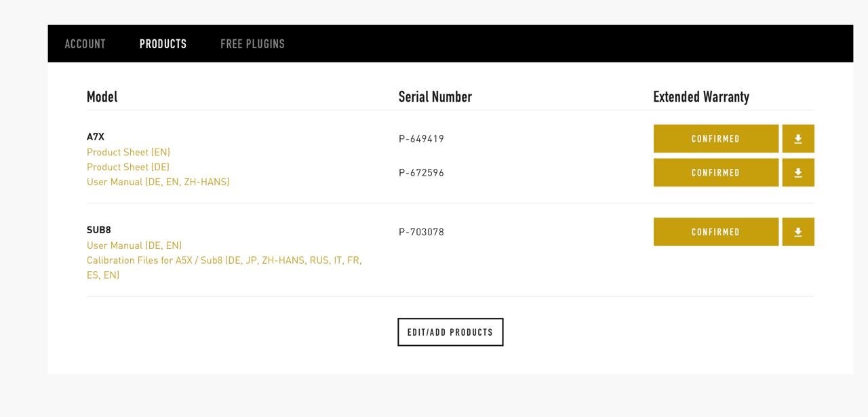Open A7X Product Sheet (DE) link
The image size is (868, 417).
pyautogui.click(x=128, y=167)
